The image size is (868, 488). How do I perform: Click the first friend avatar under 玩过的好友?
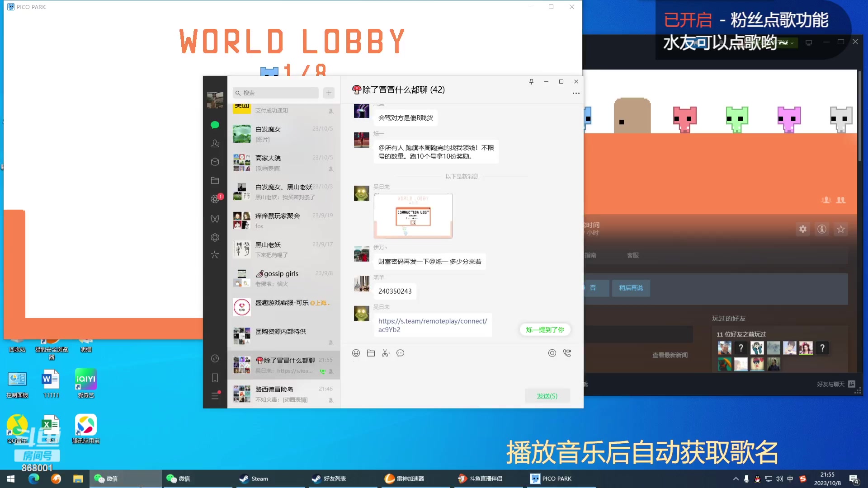click(724, 348)
